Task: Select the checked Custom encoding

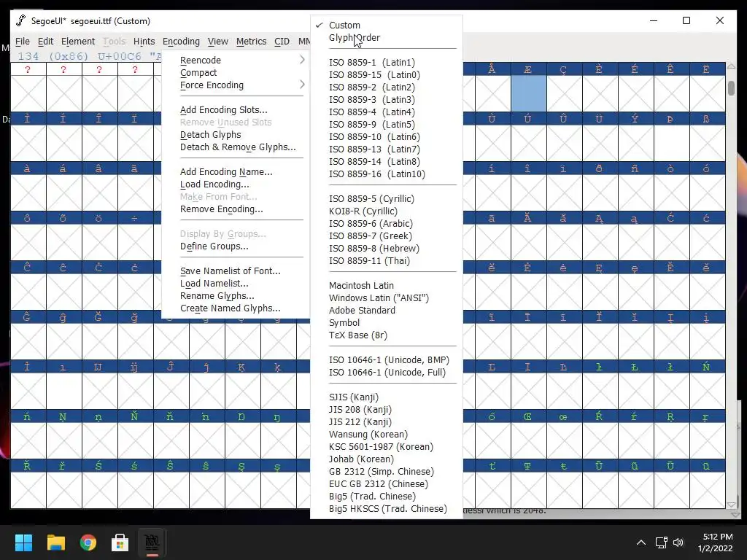Action: pyautogui.click(x=344, y=26)
